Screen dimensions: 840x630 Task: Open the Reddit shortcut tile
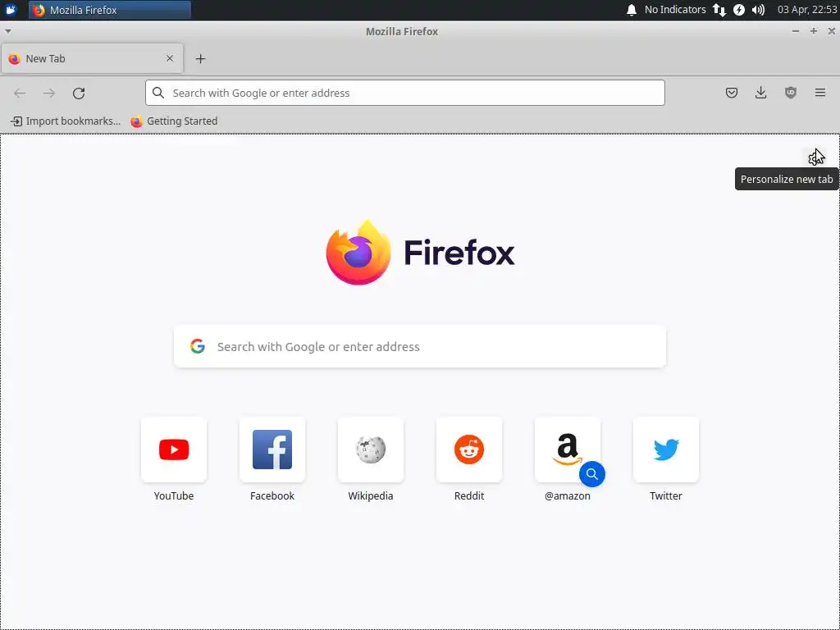pyautogui.click(x=469, y=450)
